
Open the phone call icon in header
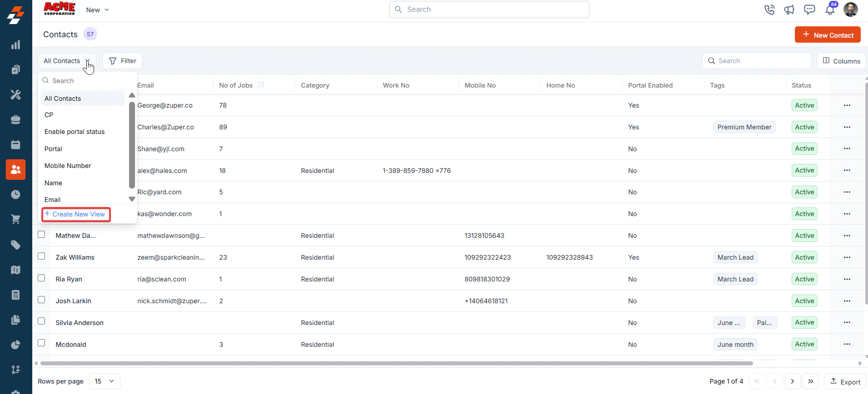click(769, 10)
